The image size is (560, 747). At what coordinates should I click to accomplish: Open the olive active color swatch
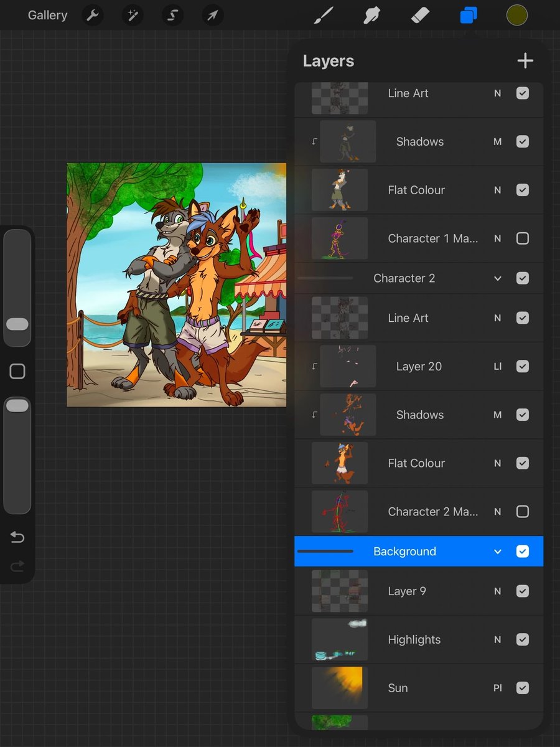pos(517,16)
